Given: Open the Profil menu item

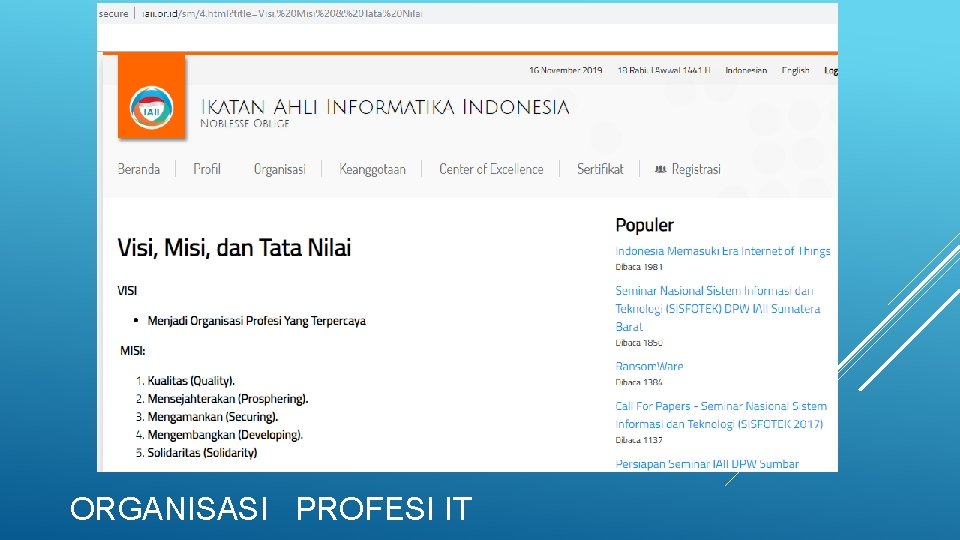Looking at the screenshot, I should tap(207, 169).
